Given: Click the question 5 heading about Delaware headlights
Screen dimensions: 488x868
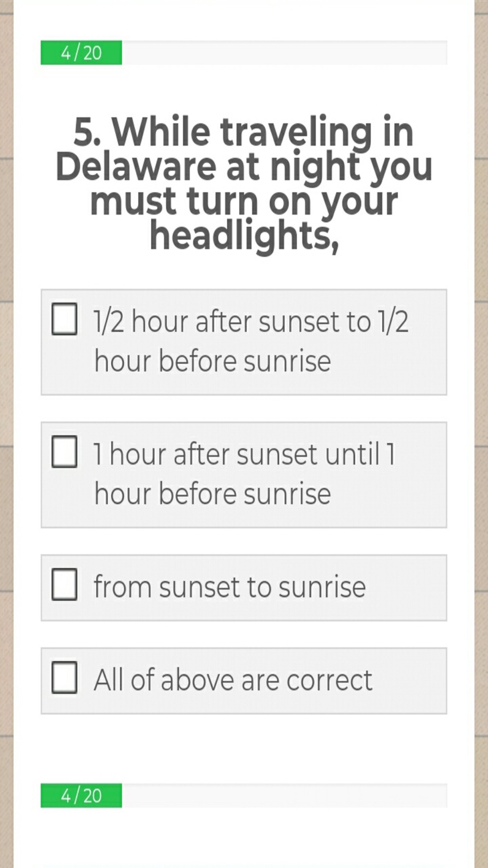Looking at the screenshot, I should (x=244, y=184).
